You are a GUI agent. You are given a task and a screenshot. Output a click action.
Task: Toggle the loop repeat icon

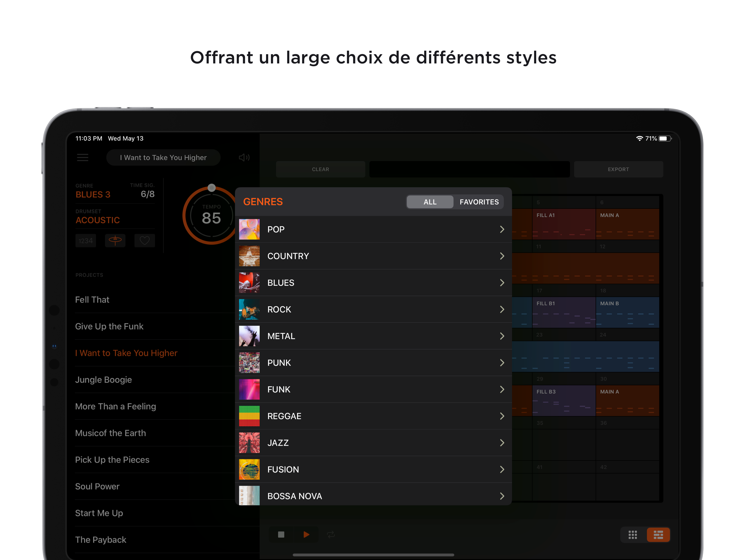331,534
